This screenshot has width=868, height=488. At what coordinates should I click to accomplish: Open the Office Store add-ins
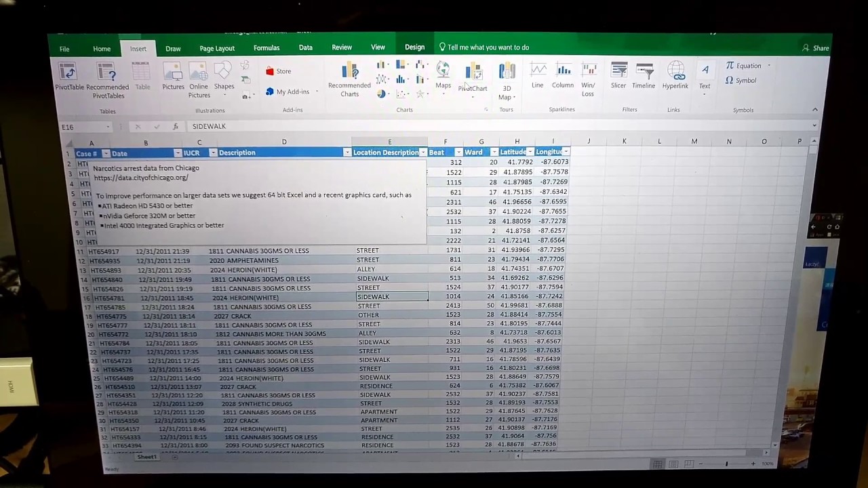tap(279, 71)
